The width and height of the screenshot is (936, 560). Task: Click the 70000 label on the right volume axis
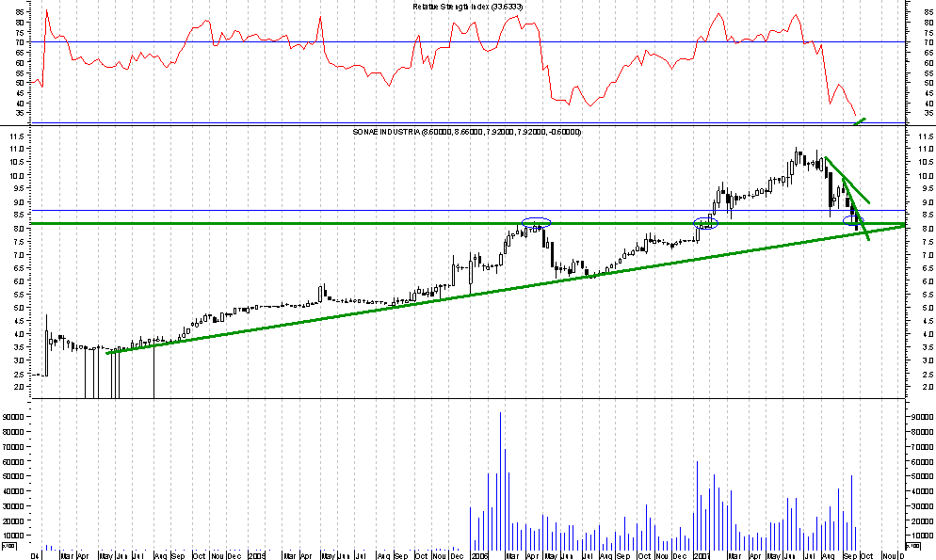[x=921, y=447]
